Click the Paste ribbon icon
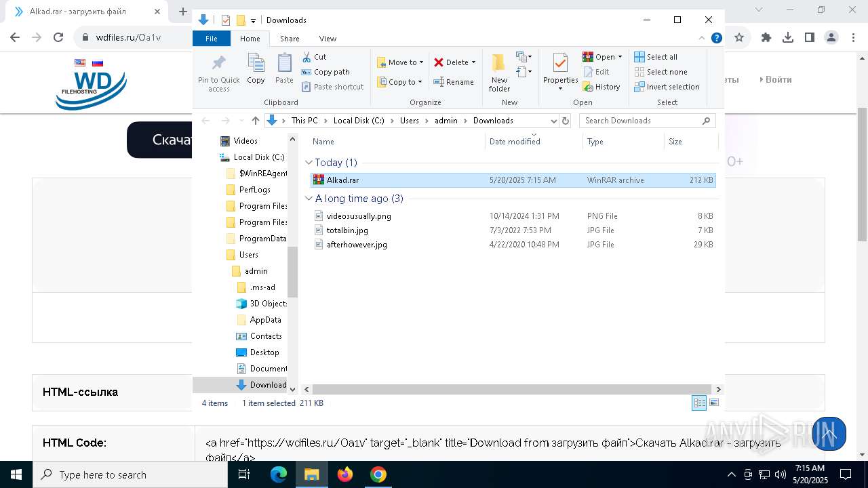Viewport: 868px width, 488px height. tap(284, 68)
